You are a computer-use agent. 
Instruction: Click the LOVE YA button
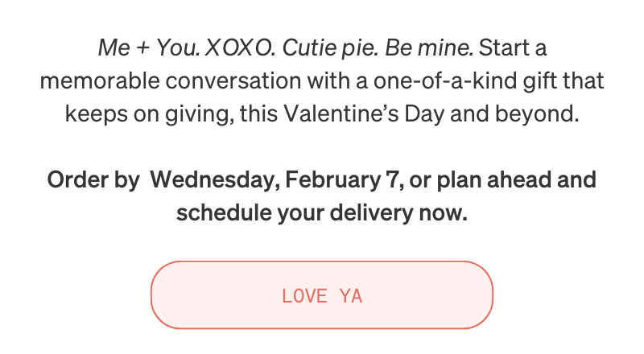[321, 294]
